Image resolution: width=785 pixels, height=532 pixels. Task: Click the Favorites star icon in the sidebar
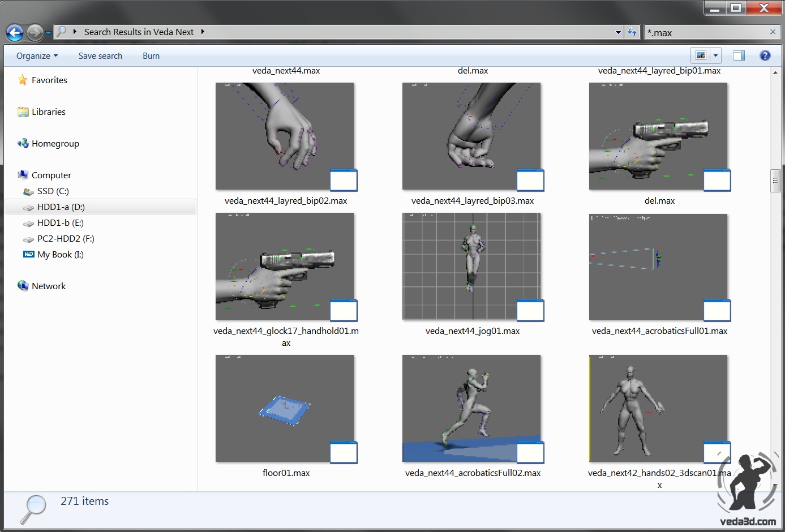click(23, 80)
